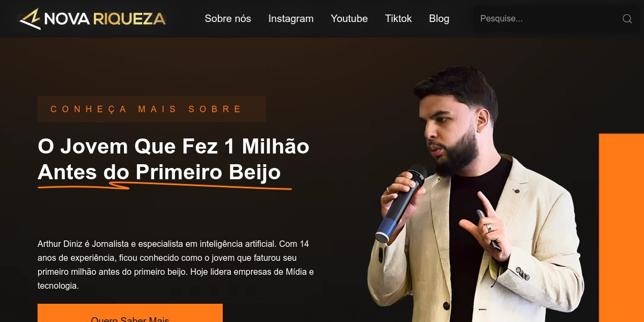
Task: Go to the Instagram nav link
Action: pos(291,18)
